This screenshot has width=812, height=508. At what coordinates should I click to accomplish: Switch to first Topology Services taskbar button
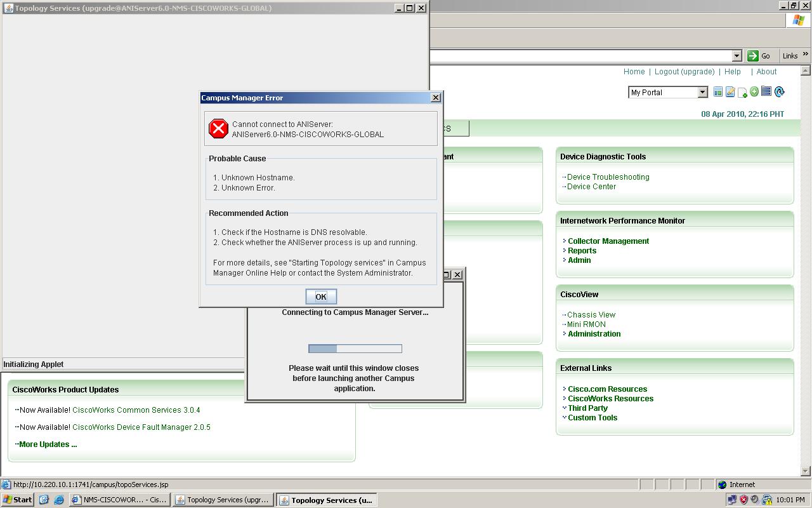pos(223,500)
